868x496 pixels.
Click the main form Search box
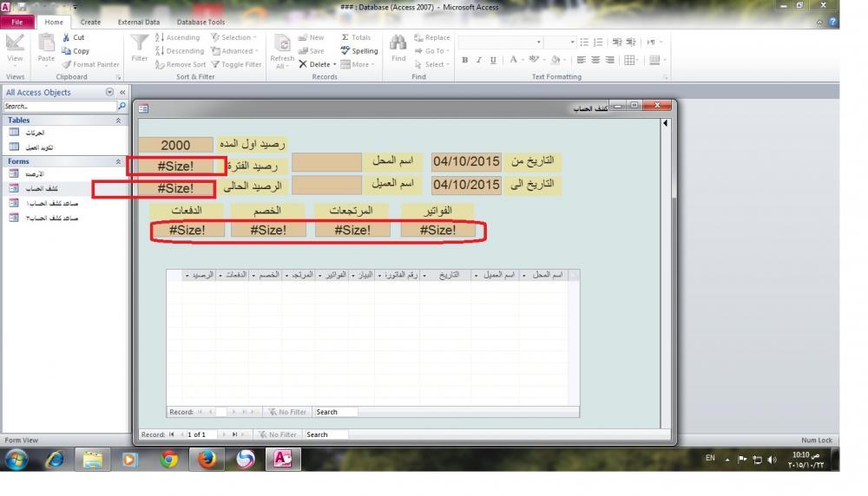click(x=326, y=434)
